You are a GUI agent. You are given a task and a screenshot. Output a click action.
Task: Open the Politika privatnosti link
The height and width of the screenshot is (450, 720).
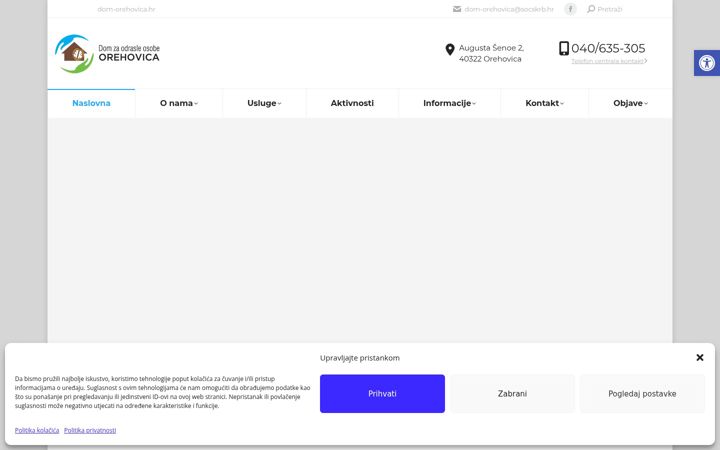[x=90, y=430]
